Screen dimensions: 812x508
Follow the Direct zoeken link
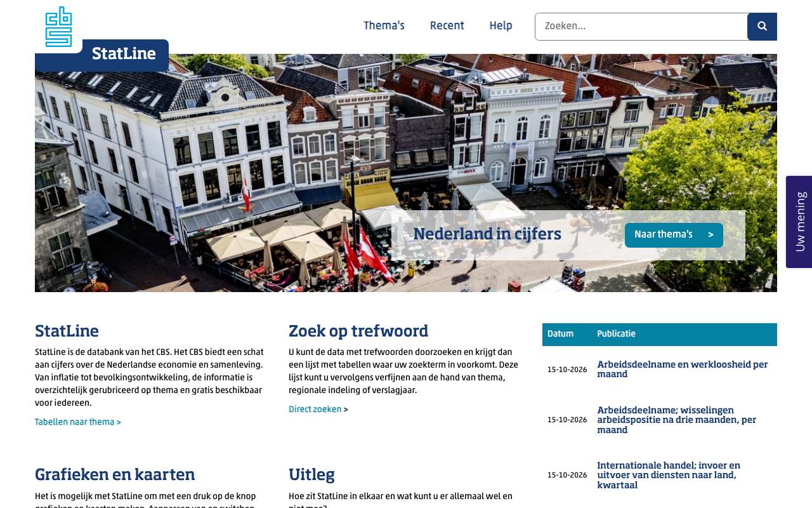[x=315, y=410]
